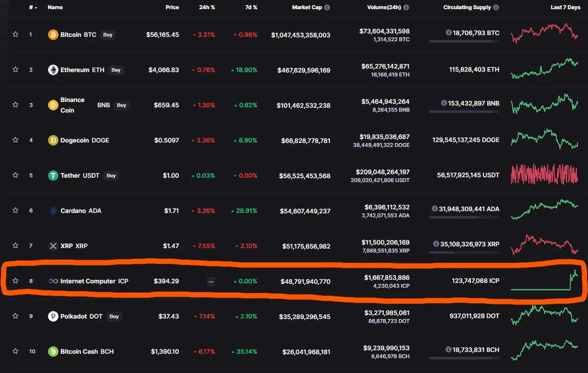
Task: Click the Circulating Supply header info icon
Action: pos(496,7)
